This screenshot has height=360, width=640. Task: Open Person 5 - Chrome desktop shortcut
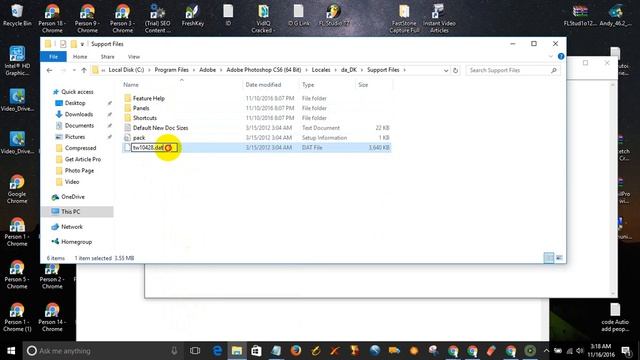tap(17, 274)
